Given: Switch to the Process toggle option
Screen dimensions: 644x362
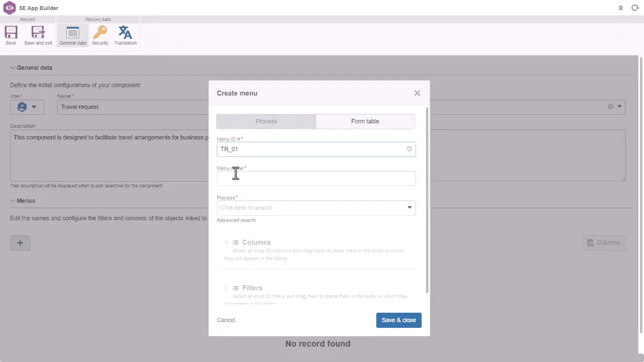Looking at the screenshot, I should coord(266,121).
